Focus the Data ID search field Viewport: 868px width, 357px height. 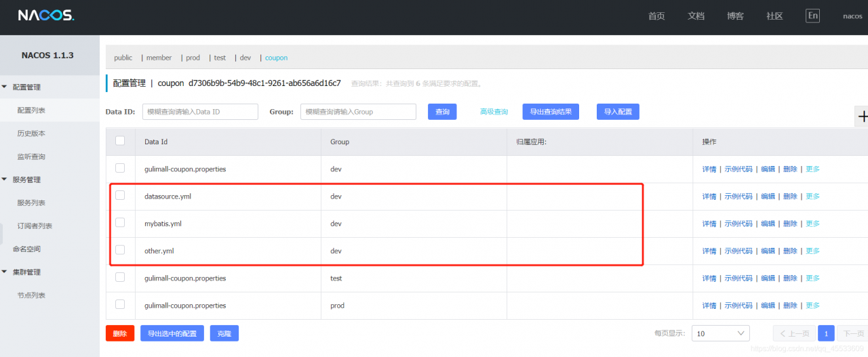(200, 112)
